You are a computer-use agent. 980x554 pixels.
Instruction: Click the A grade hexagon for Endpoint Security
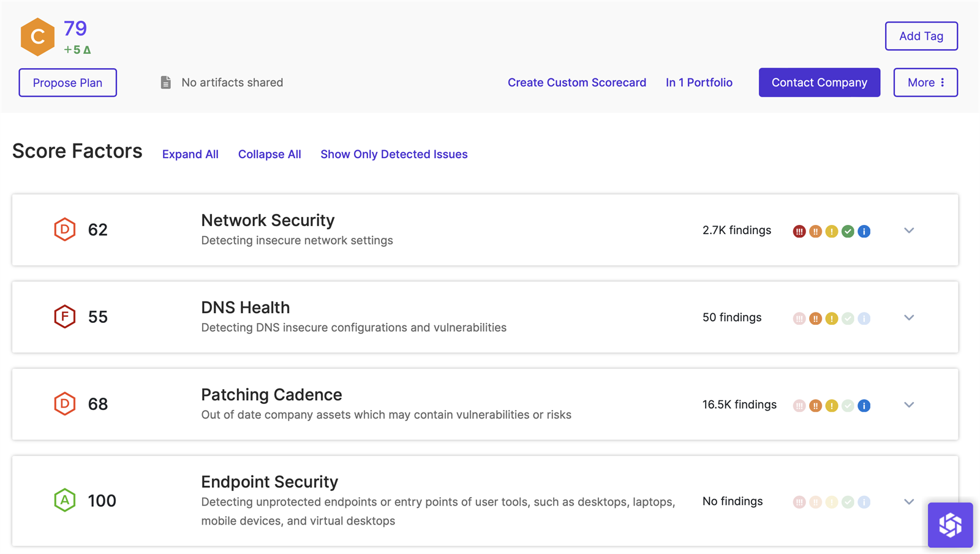(64, 500)
